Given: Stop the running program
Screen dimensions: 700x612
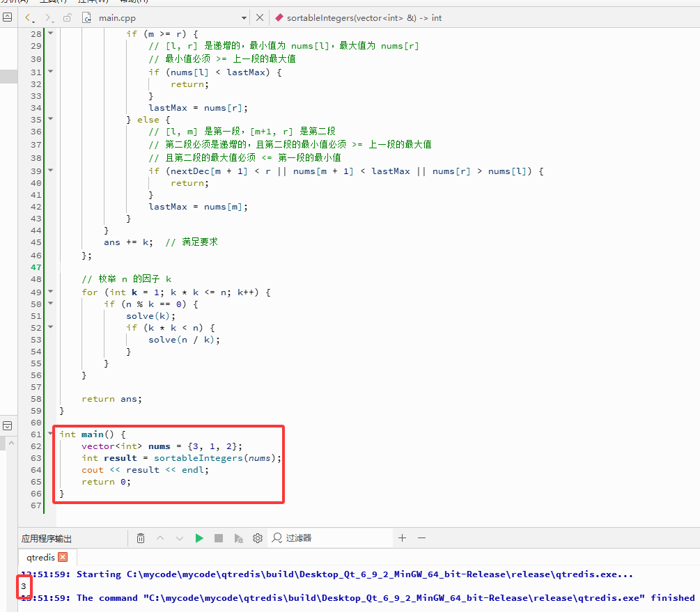Looking at the screenshot, I should click(x=218, y=538).
